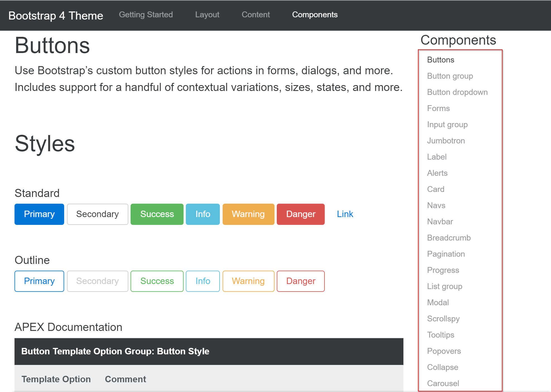Click the solid green Success button
This screenshot has width=551, height=392.
(157, 214)
